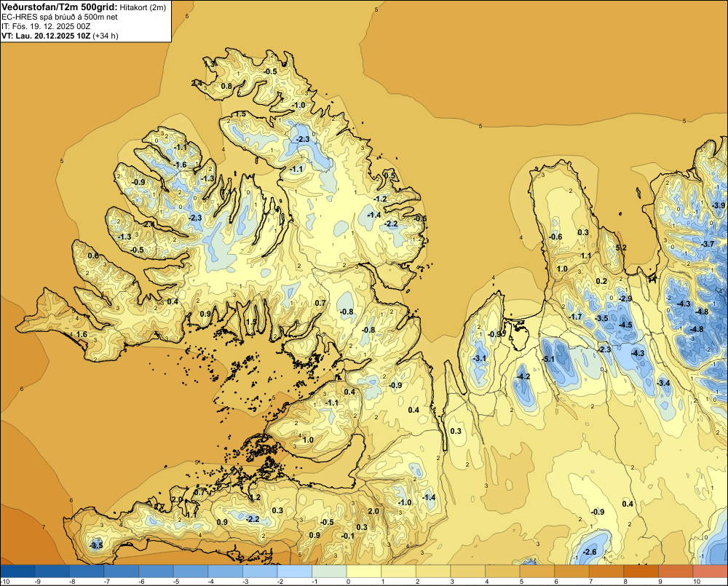Viewport: 728px width, 586px height.
Task: Click the legend swatch between 5 and 6
Action: 537,571
